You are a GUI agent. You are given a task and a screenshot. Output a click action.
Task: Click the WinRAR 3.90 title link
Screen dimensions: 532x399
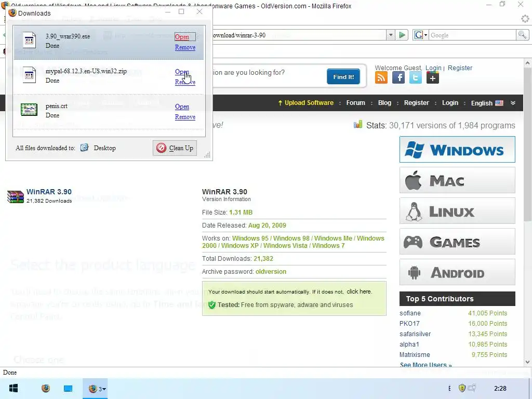pos(49,192)
